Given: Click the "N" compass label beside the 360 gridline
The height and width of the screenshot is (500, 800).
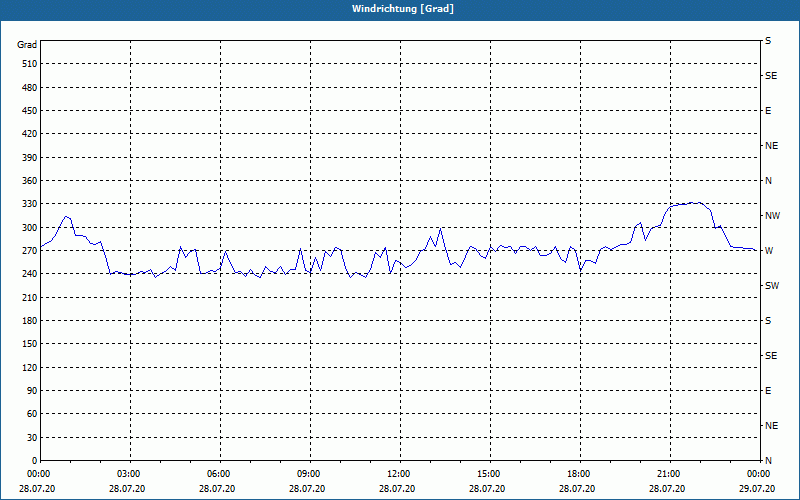Looking at the screenshot, I should tap(769, 181).
